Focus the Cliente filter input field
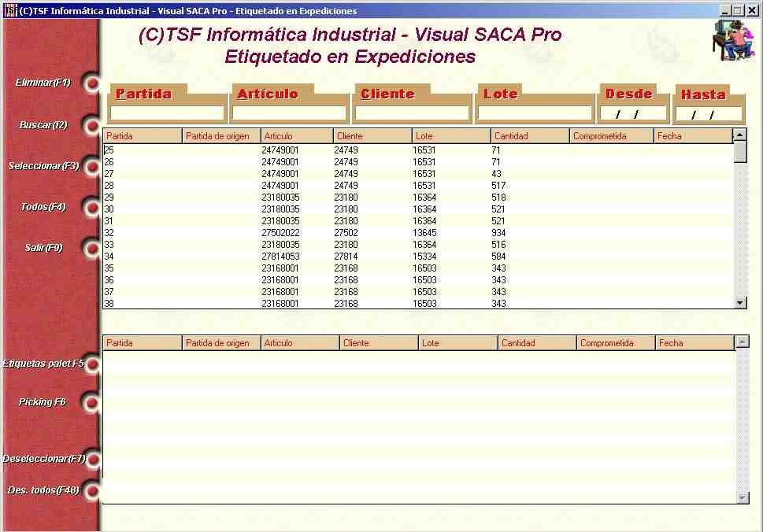 pyautogui.click(x=412, y=113)
